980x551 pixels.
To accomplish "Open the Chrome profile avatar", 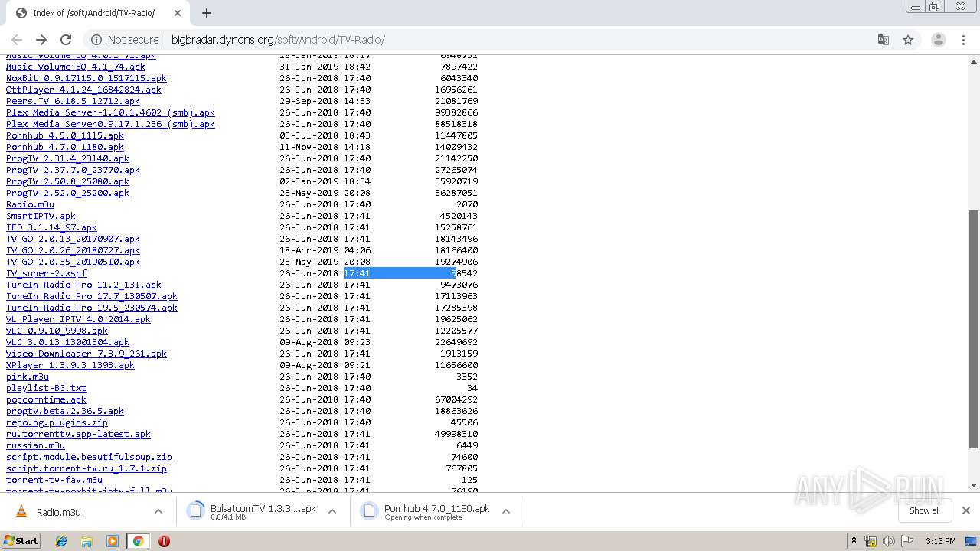I will point(938,40).
